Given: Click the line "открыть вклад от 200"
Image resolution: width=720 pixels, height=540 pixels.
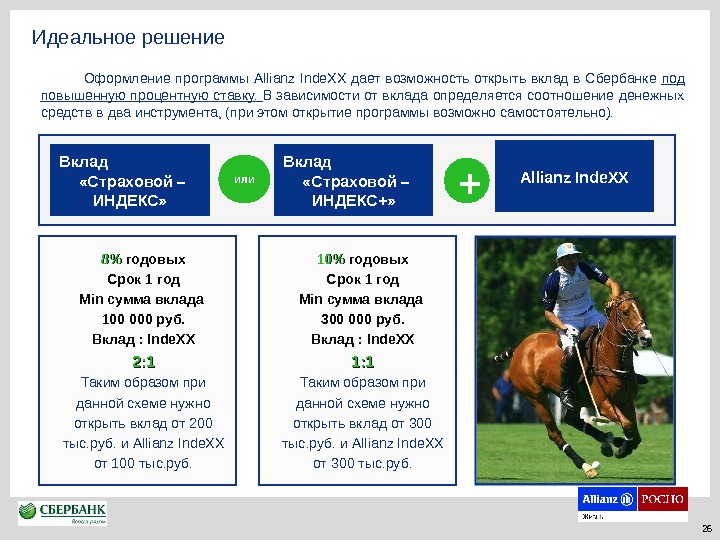Looking at the screenshot, I should (143, 423).
